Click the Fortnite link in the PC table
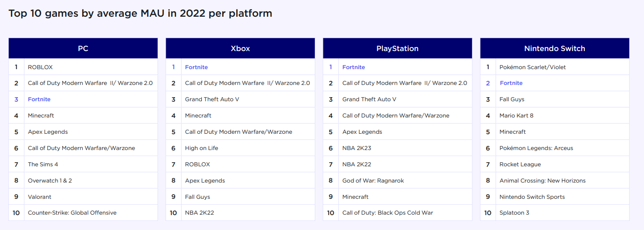Viewport: 644px width, 230px height. pyautogui.click(x=39, y=99)
